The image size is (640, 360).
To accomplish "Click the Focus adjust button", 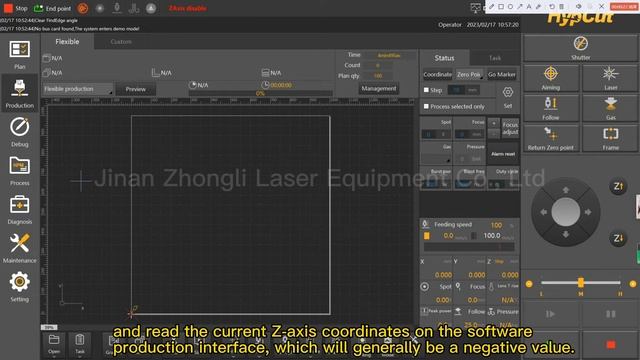I will click(x=510, y=129).
